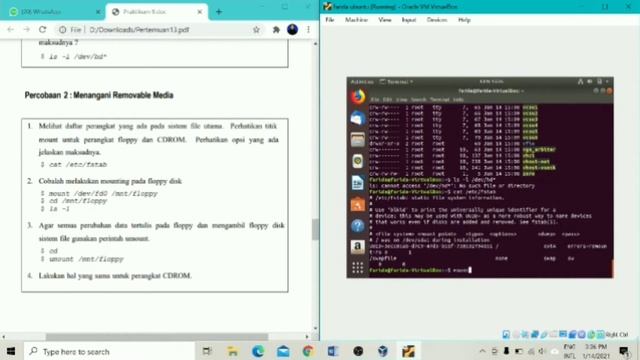Click the 'umount /mnt/floppy' command line
The width and height of the screenshot is (640, 360).
click(86, 259)
